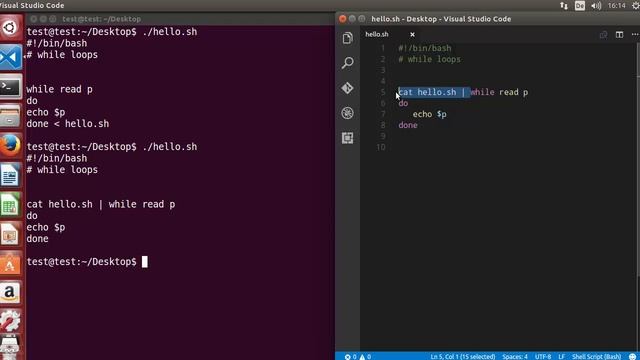Click the network indicator in top panel
The image size is (640, 360).
coord(564,6)
